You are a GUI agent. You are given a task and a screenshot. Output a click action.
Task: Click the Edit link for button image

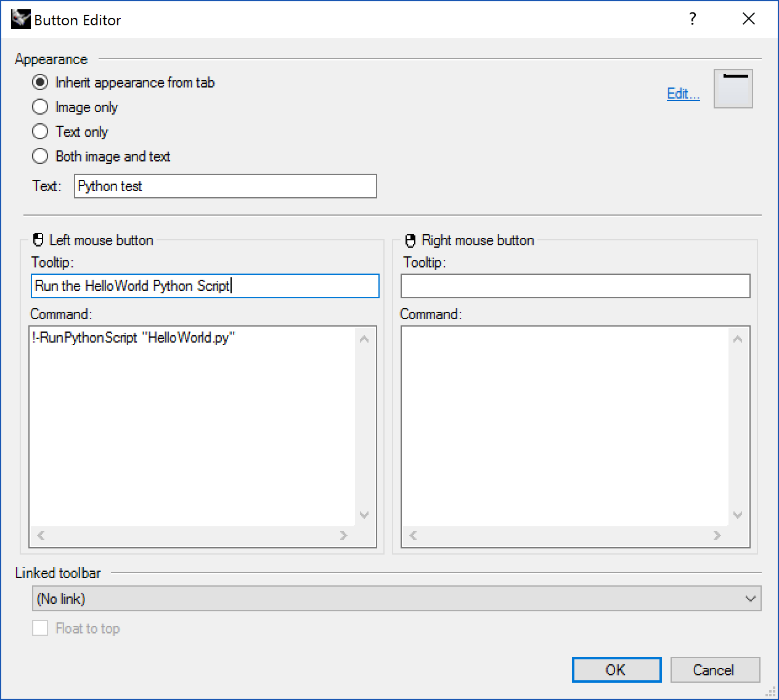(x=683, y=94)
